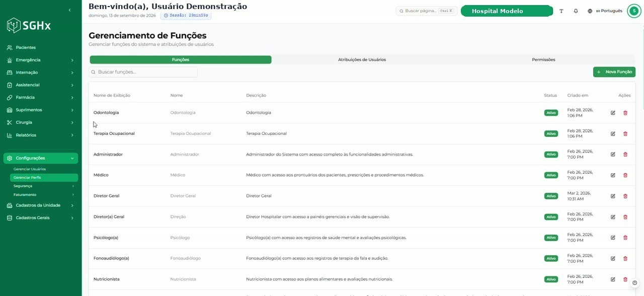
Task: Edit the Fonoaudiólogo(a) role
Action: point(613,258)
